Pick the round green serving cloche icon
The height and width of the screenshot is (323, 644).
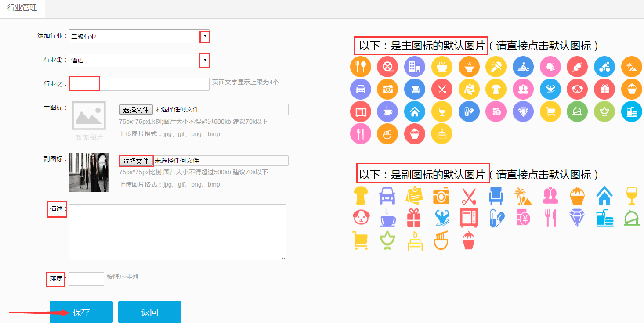(577, 111)
